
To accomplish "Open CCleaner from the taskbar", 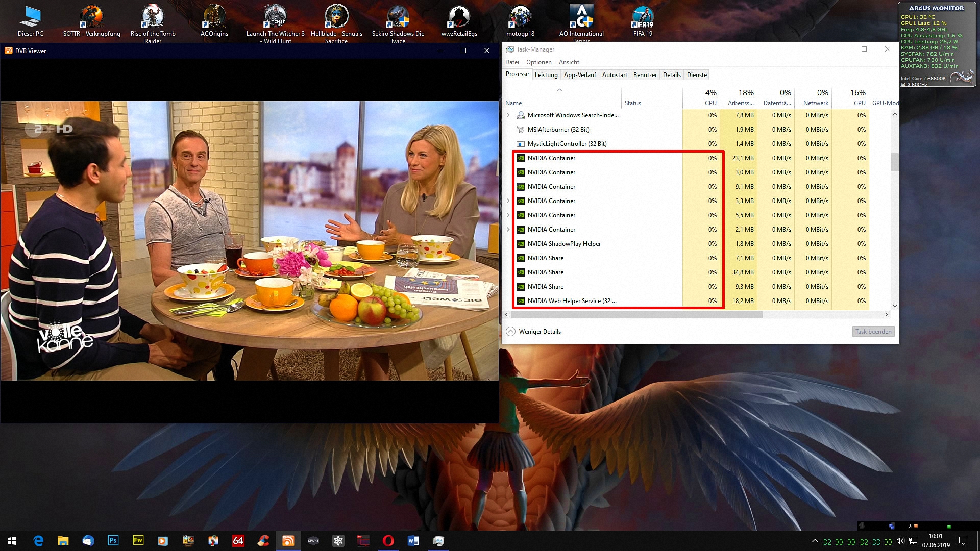I will (x=263, y=540).
